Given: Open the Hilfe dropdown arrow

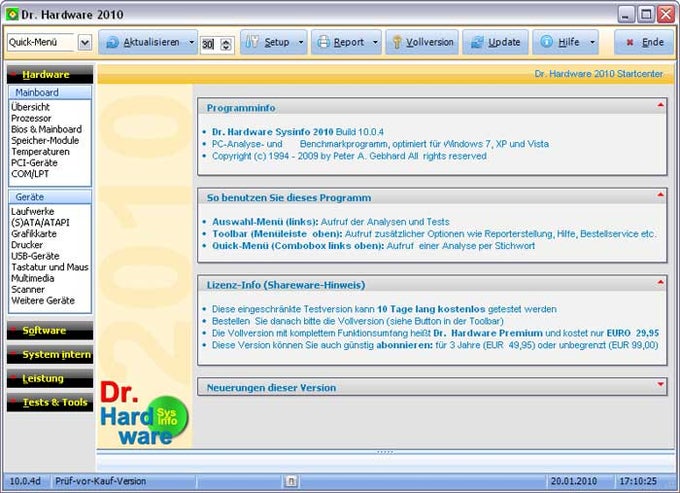Looking at the screenshot, I should point(592,42).
